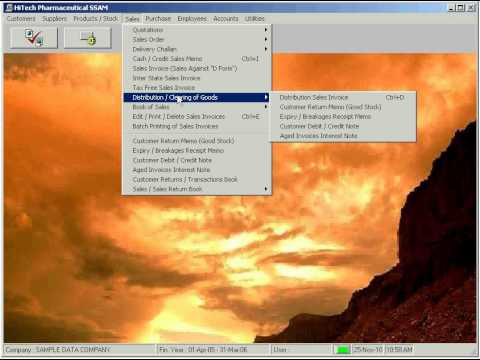480x360 pixels.
Task: Select Aged Invoices Interest Note in Sales menu
Action: [x=197, y=170]
